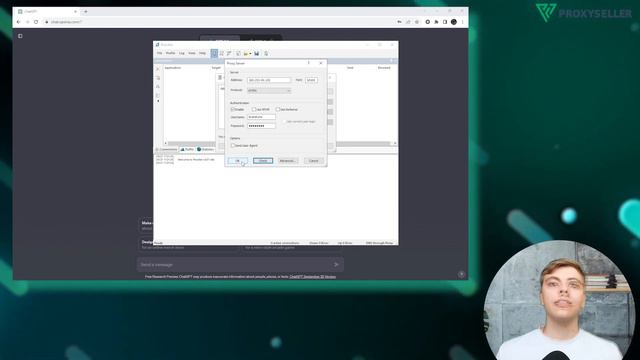
Task: Click the Check button in Proxy Server dialog
Action: coord(263,161)
